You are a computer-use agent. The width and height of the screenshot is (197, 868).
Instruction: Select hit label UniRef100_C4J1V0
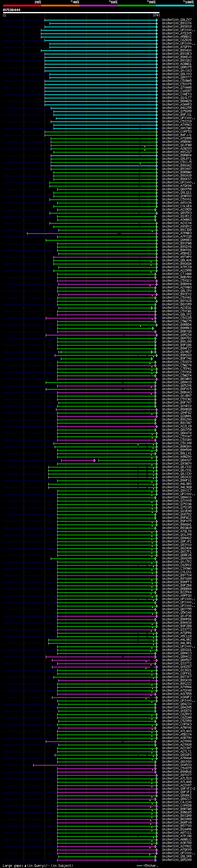pos(177,802)
